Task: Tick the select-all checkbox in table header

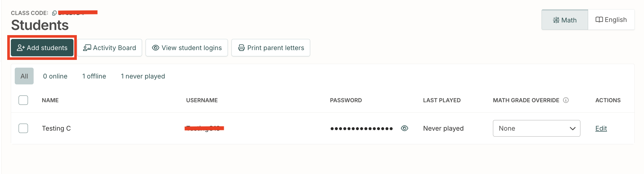Action: 23,100
